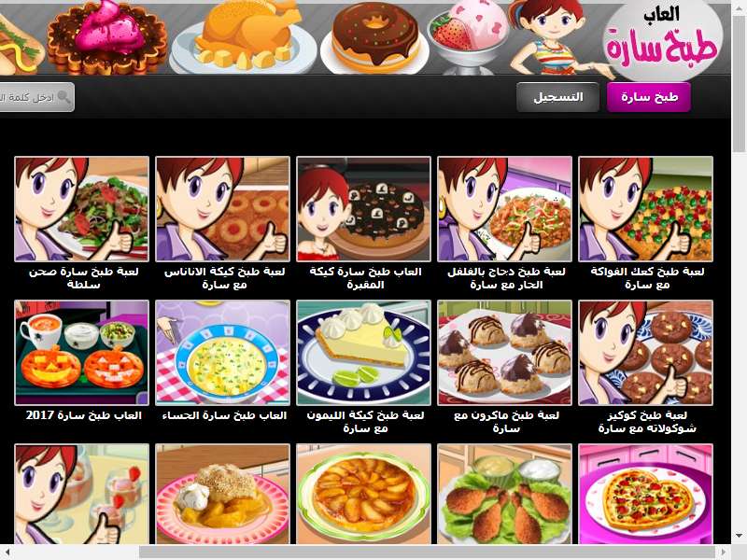Click the roast chicken header image

point(245,37)
